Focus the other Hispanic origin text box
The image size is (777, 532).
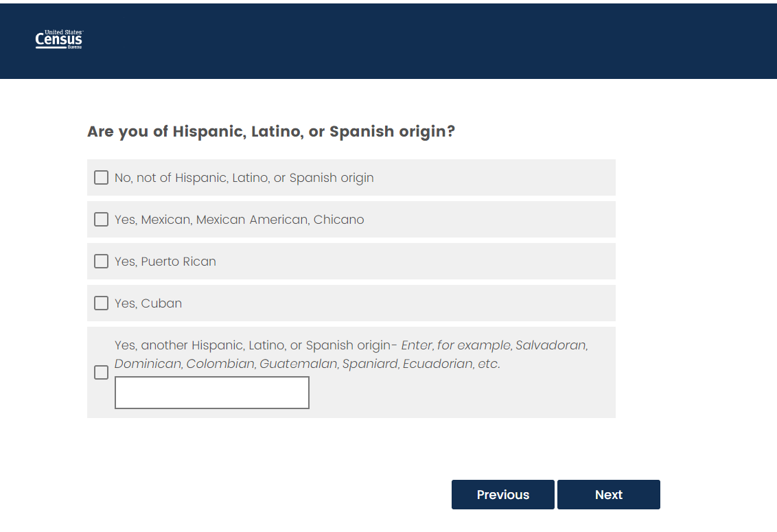(x=211, y=393)
